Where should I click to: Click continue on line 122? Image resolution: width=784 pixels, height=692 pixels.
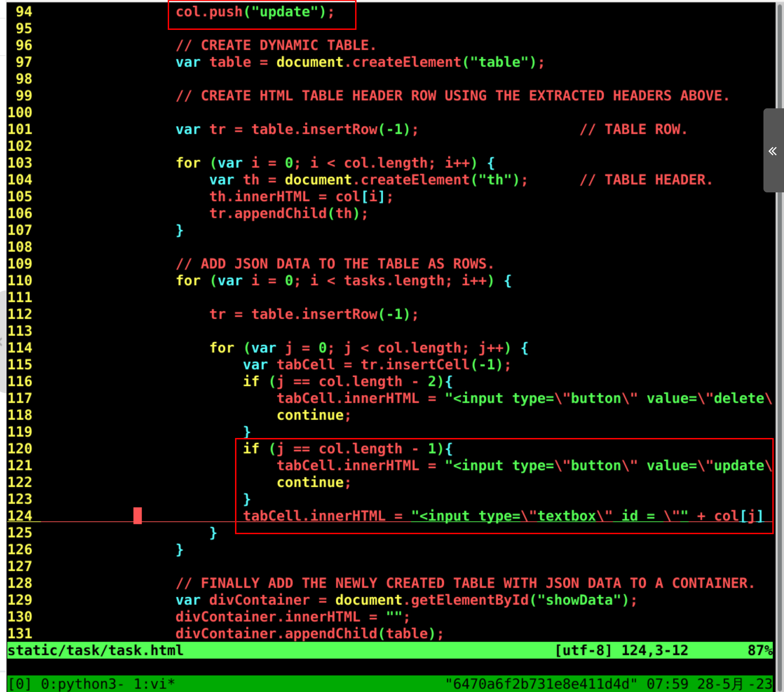[x=314, y=482]
